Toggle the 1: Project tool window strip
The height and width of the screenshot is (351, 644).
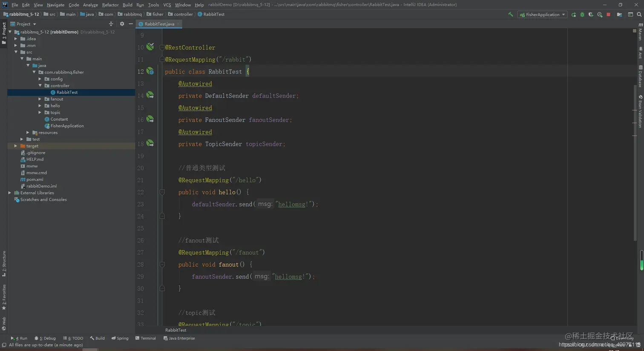[x=4, y=33]
